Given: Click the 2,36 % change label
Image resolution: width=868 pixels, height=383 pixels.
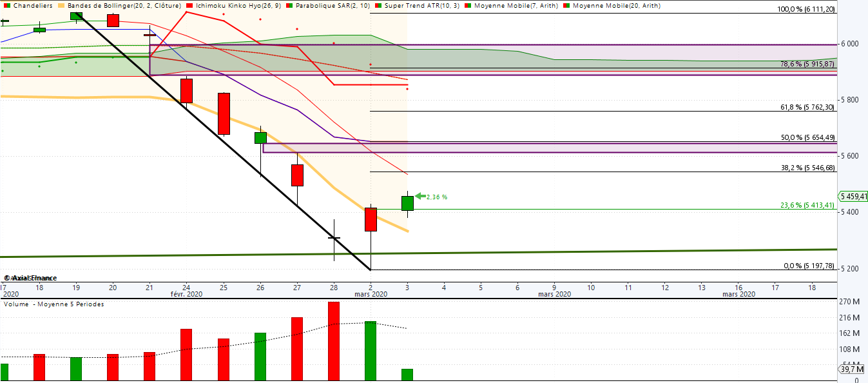Looking at the screenshot, I should (x=437, y=197).
